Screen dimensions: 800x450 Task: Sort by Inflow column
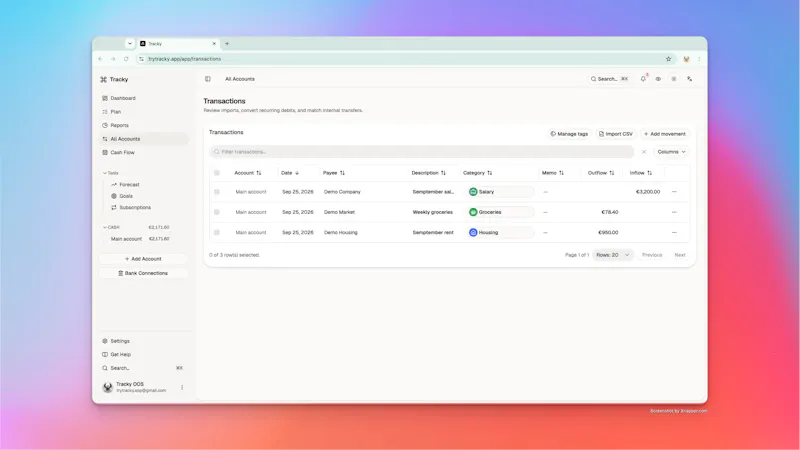[x=641, y=173]
